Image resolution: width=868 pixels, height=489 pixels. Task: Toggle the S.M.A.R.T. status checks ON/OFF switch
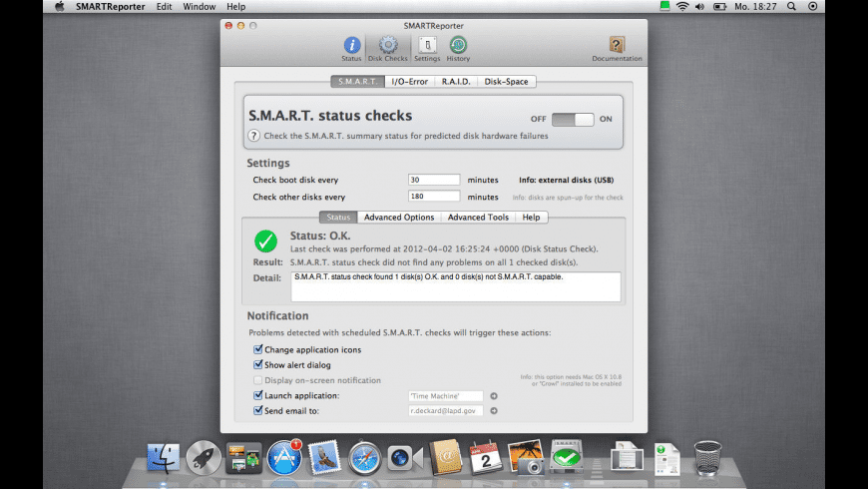pyautogui.click(x=573, y=119)
